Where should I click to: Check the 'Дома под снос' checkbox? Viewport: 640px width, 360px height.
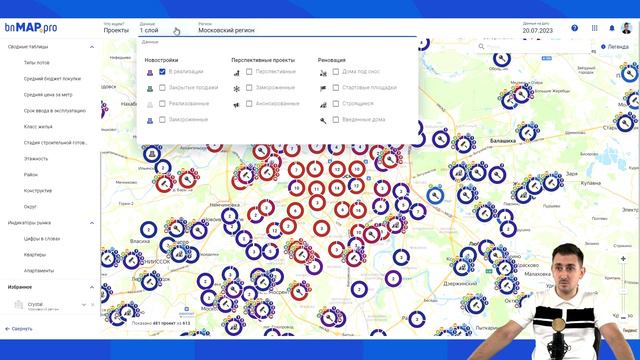pos(336,71)
